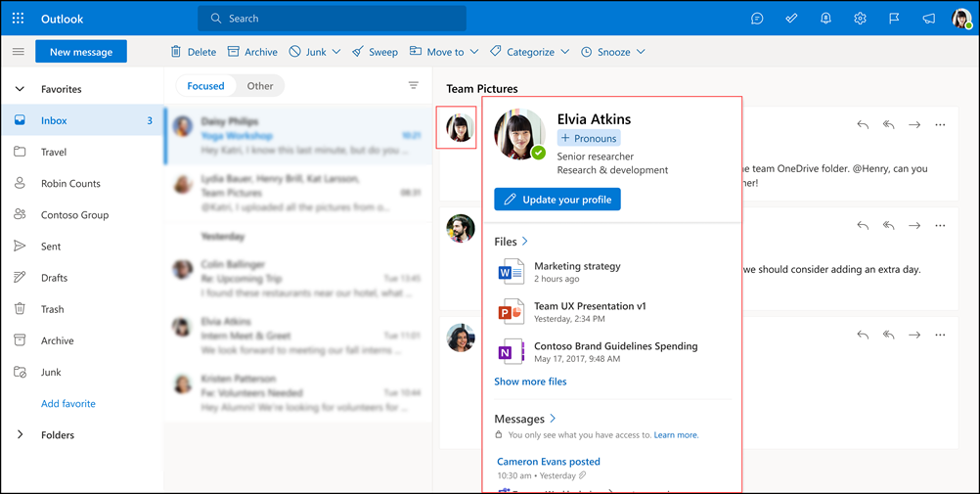Open more actions on third message
Viewport: 980px width, 494px height.
(940, 335)
